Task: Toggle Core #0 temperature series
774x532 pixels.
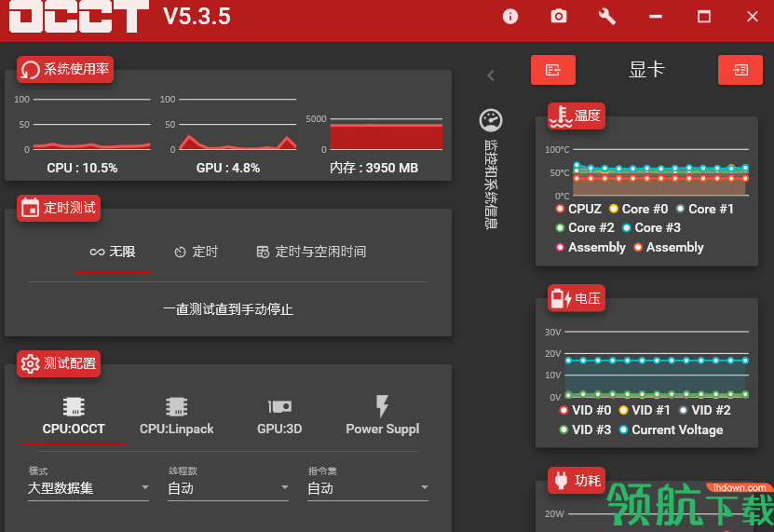Action: pos(638,209)
